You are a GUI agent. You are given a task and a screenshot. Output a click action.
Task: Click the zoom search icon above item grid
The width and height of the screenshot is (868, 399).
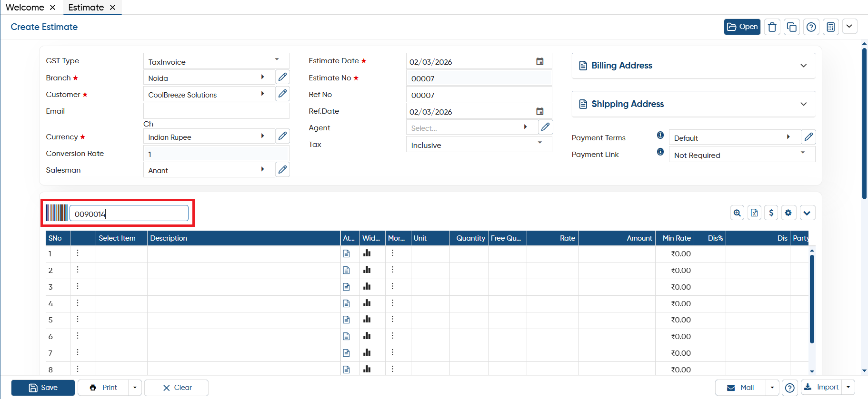point(737,213)
